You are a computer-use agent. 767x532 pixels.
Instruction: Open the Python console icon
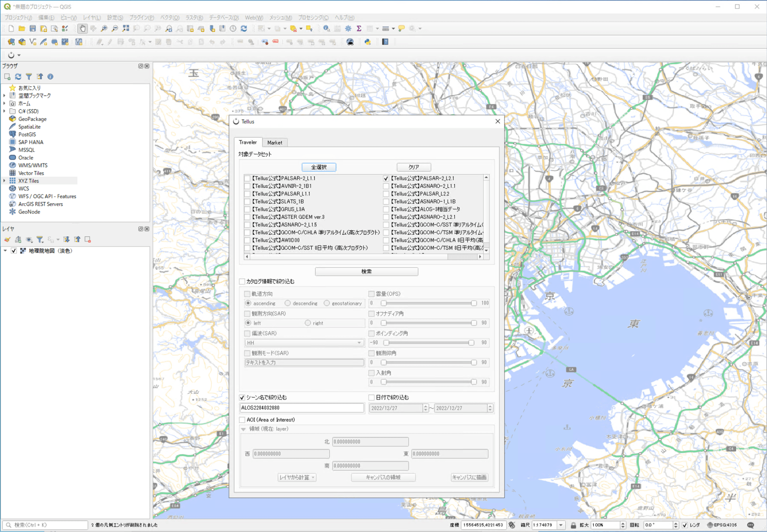[368, 42]
